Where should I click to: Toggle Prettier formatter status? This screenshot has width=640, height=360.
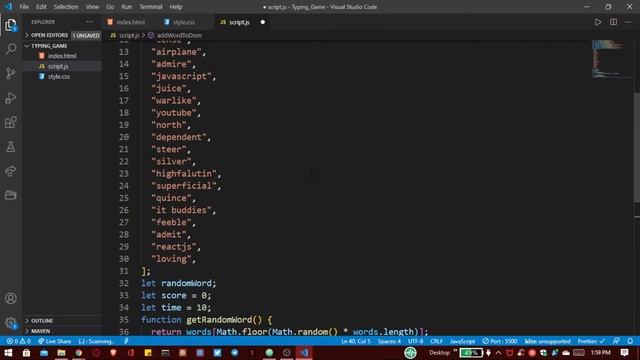point(591,341)
